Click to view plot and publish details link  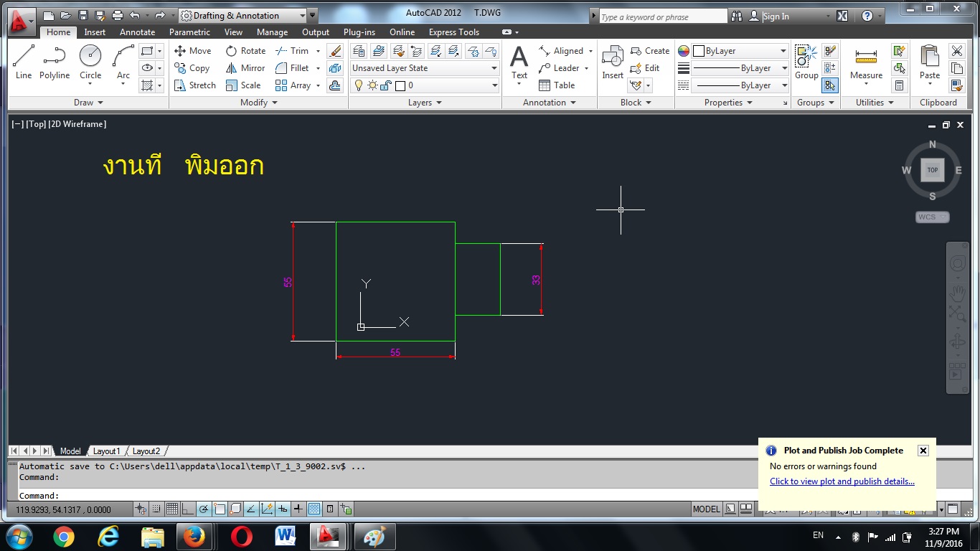tap(842, 481)
